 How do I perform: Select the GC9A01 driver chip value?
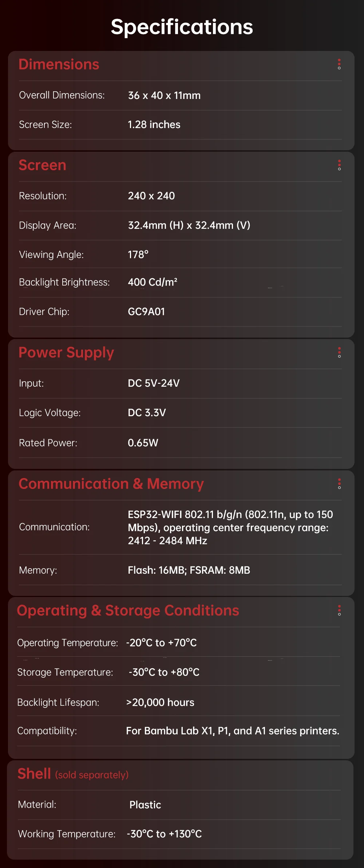[146, 312]
